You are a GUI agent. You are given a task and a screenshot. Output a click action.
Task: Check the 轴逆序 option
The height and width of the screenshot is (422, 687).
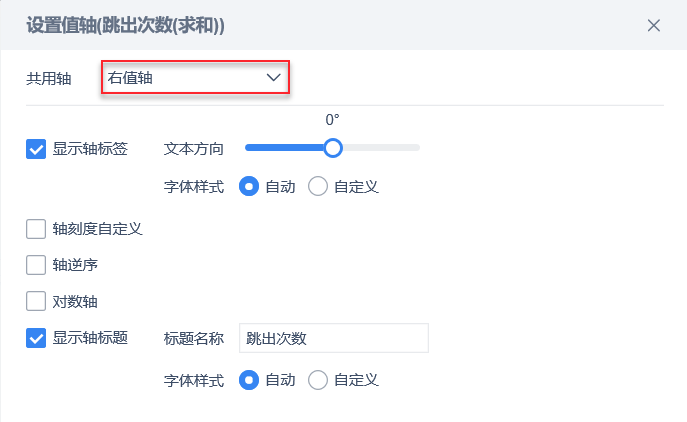[x=36, y=265]
